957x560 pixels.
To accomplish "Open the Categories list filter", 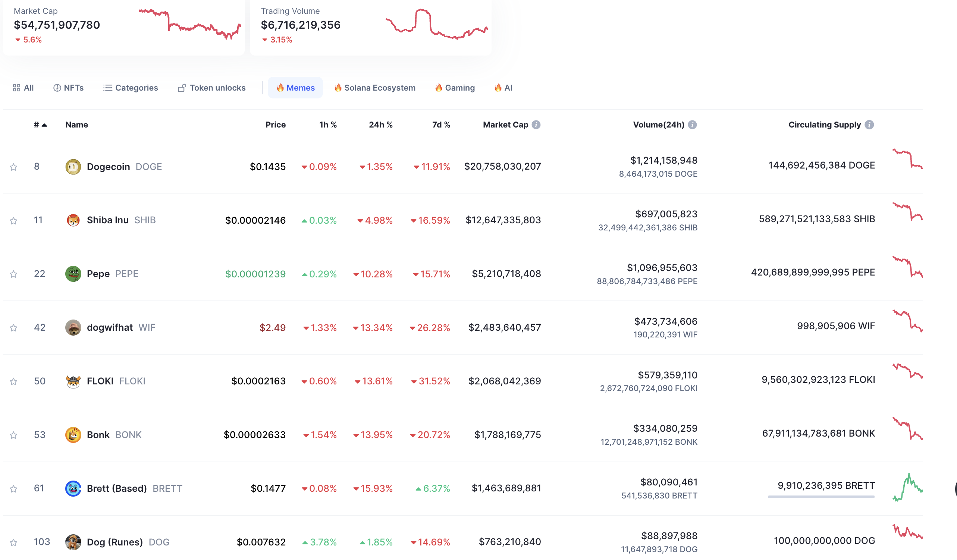I will click(x=130, y=88).
